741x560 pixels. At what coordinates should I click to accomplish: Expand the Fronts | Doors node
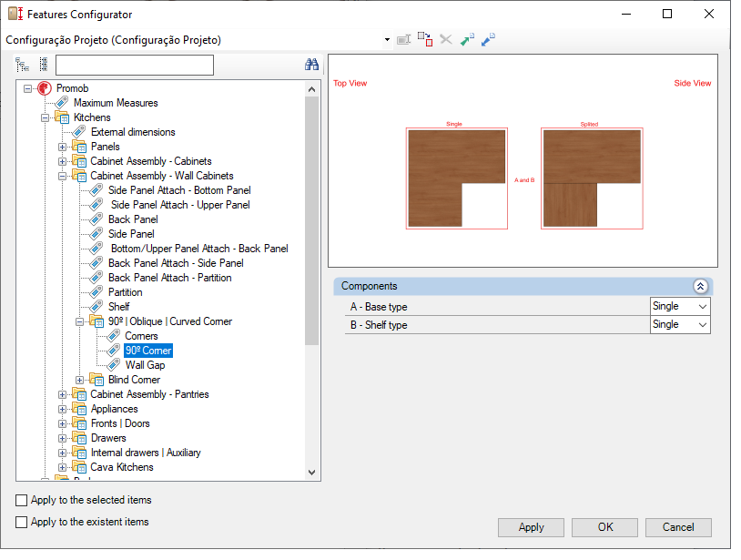[63, 424]
